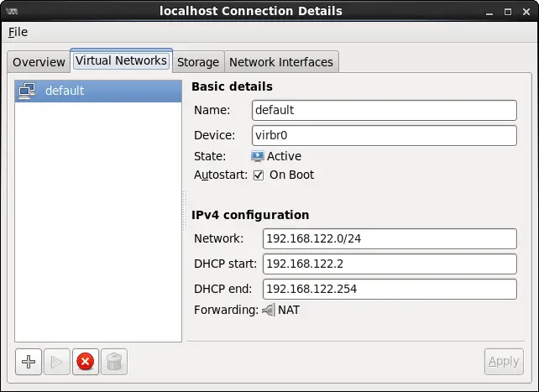Click the DHCP end address field
Viewport: 539px width, 392px height.
(x=389, y=290)
